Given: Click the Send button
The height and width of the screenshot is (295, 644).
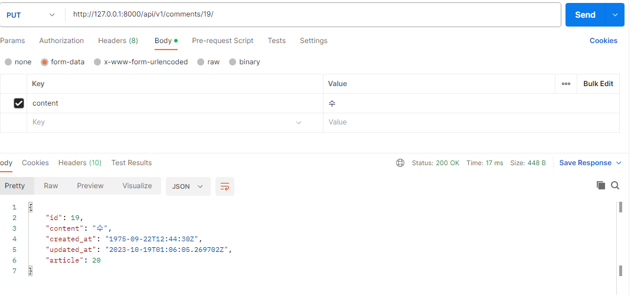Looking at the screenshot, I should pos(586,15).
